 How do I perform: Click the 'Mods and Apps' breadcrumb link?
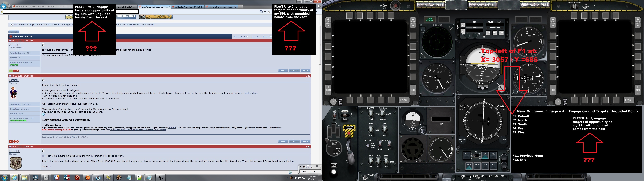(63, 25)
